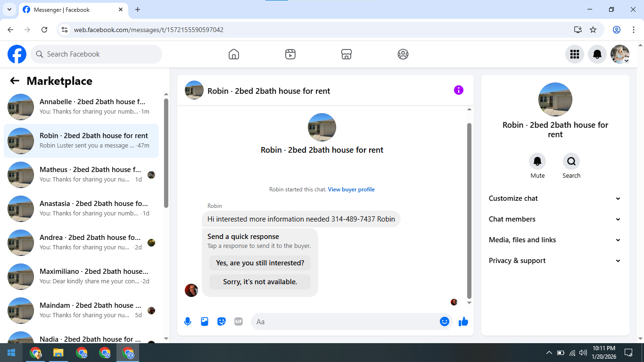This screenshot has height=362, width=644.
Task: Click the View buyer profile link
Action: pyautogui.click(x=351, y=189)
